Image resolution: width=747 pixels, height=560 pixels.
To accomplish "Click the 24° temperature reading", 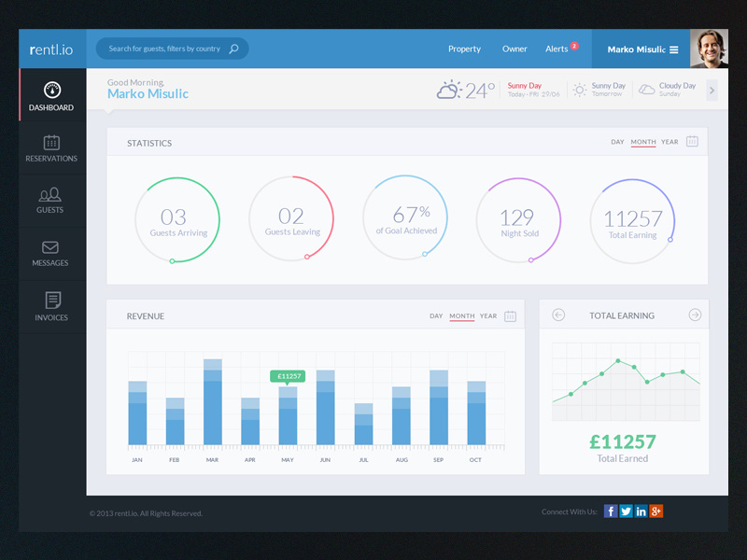I will pos(480,91).
